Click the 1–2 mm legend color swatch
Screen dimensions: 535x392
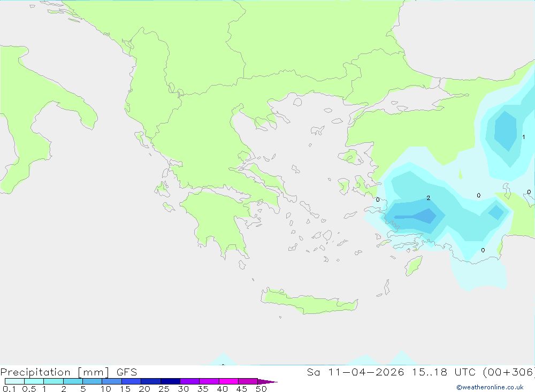click(53, 381)
